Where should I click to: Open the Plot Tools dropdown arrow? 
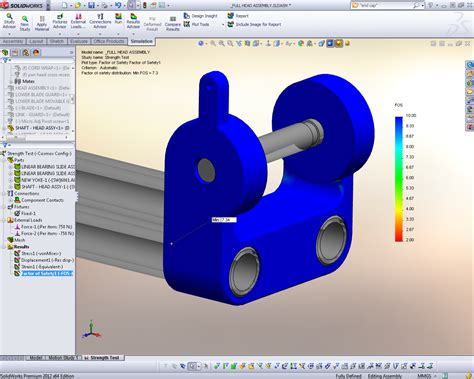coord(223,25)
